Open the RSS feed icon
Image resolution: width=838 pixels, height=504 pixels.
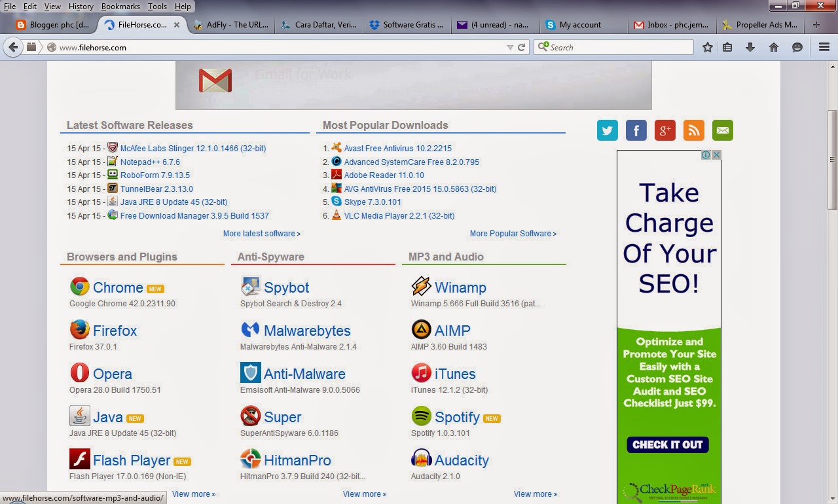693,130
